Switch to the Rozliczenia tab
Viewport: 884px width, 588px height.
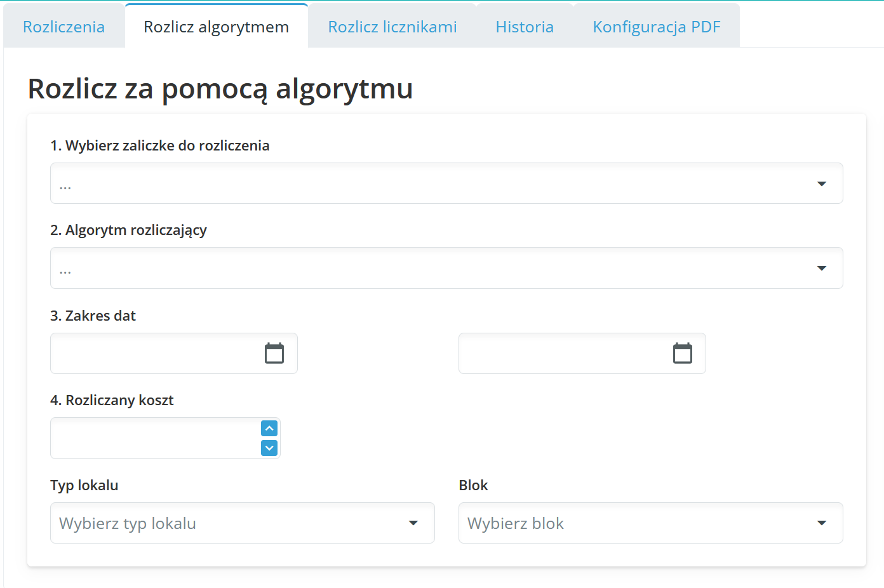[64, 27]
